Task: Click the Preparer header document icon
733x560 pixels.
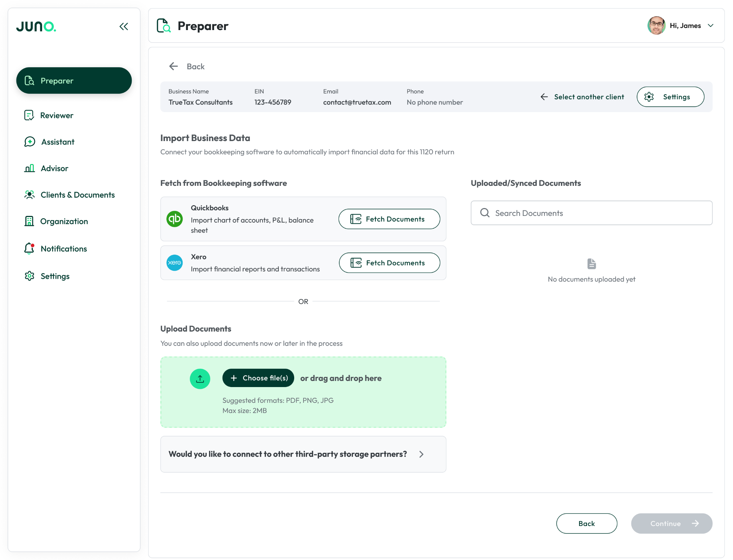Action: point(164,26)
